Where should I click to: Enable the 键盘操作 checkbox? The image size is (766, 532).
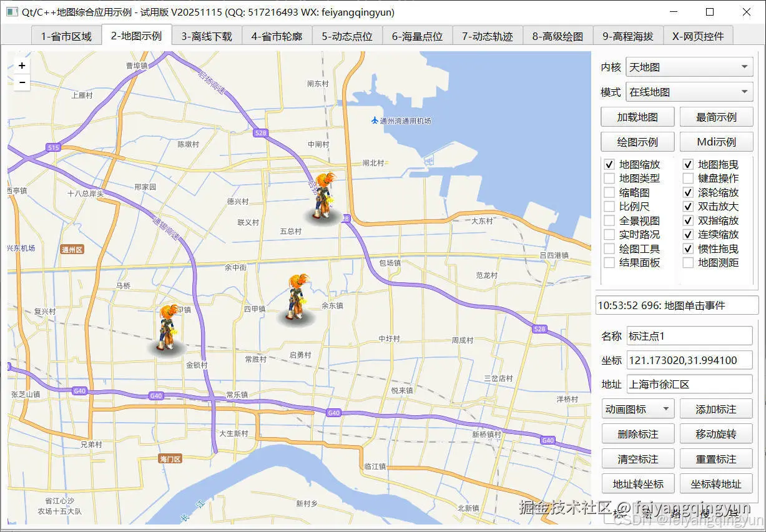pos(688,179)
